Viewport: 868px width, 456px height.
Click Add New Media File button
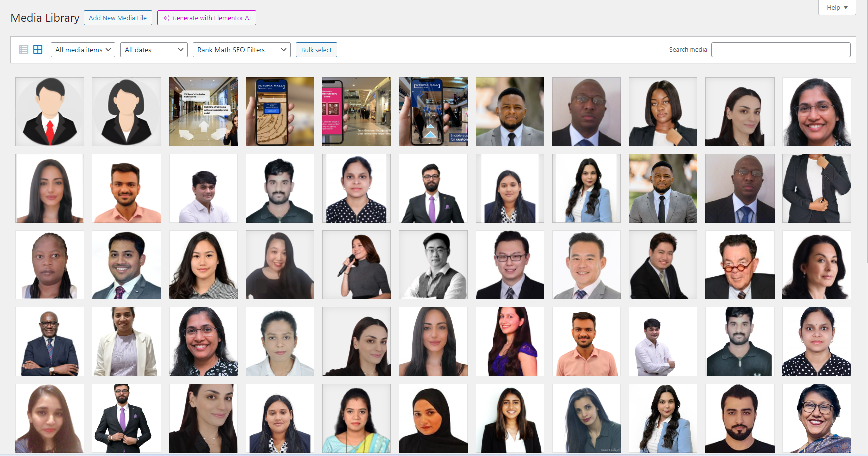click(x=118, y=18)
